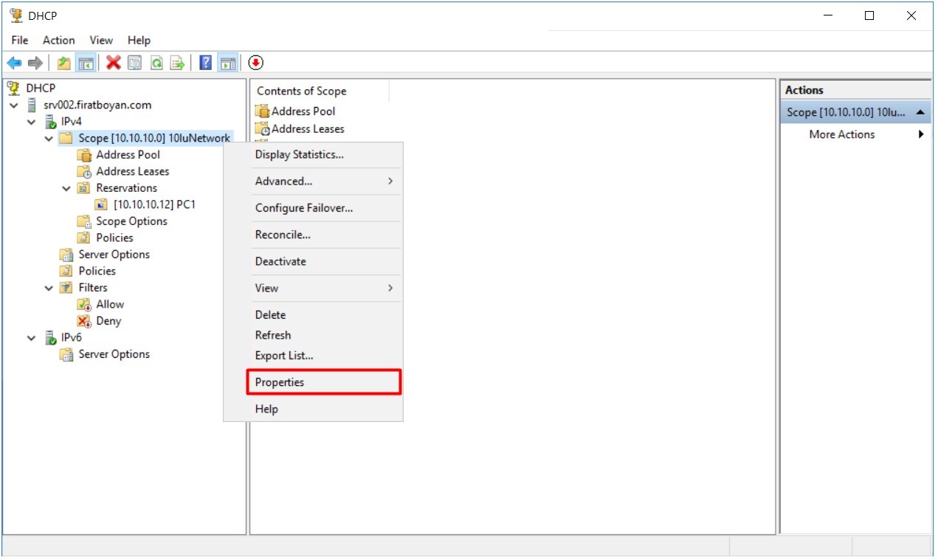
Task: Collapse the Scope [10.10.10.0] tree node
Action: coord(49,139)
